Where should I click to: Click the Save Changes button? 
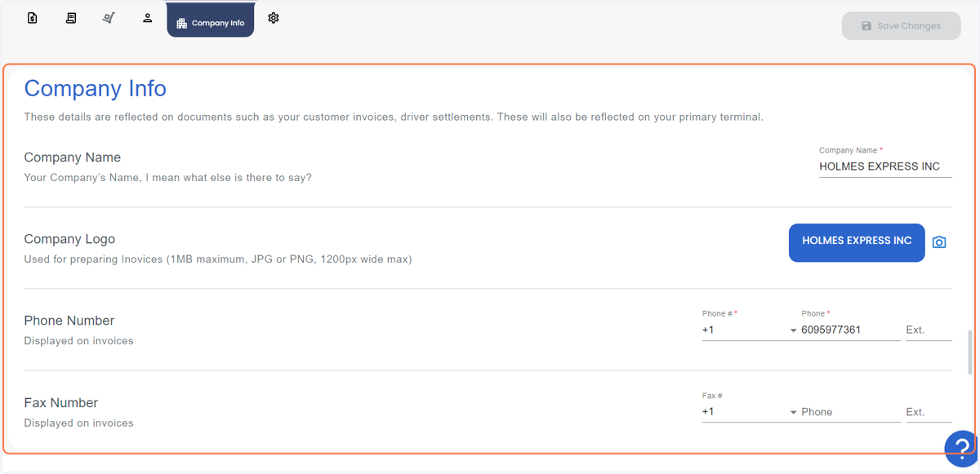click(x=902, y=26)
